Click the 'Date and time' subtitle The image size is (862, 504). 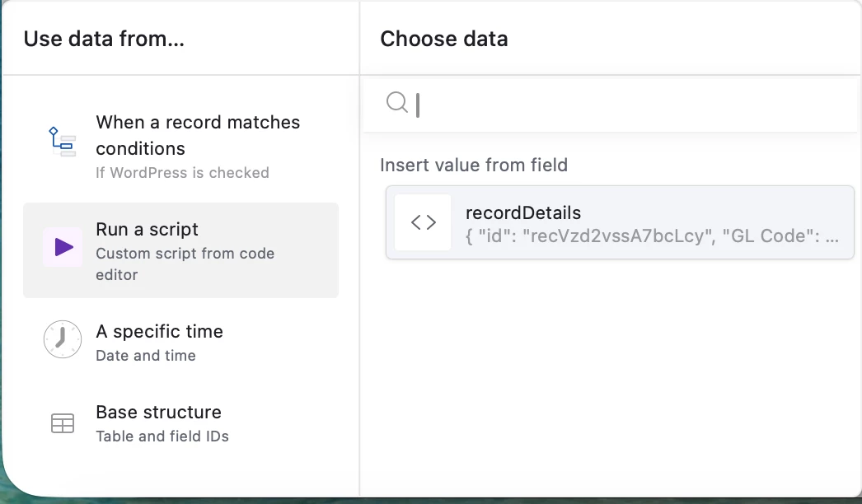click(146, 356)
